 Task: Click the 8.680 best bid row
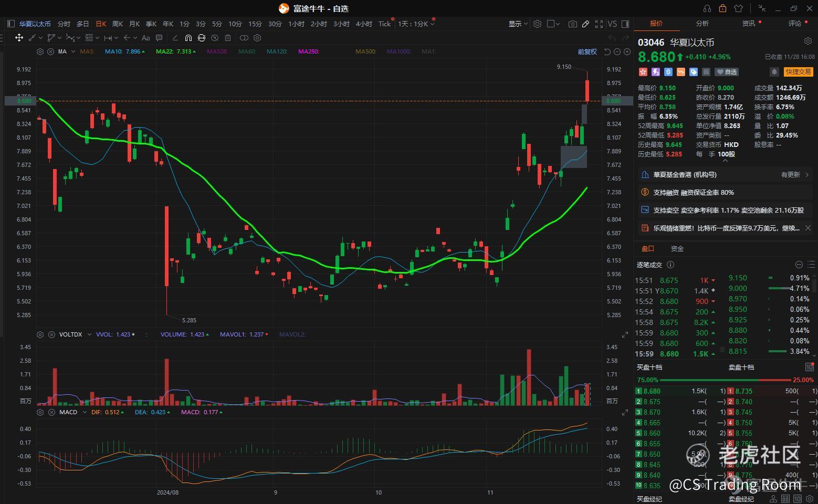click(x=680, y=391)
